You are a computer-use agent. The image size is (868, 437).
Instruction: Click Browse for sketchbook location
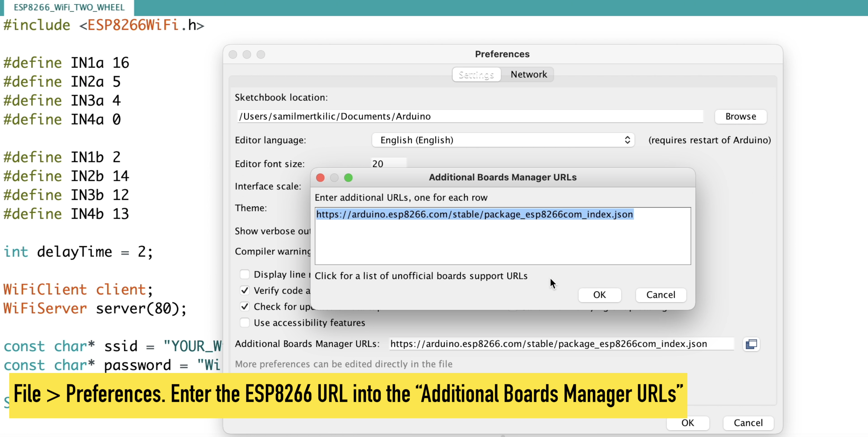point(740,117)
